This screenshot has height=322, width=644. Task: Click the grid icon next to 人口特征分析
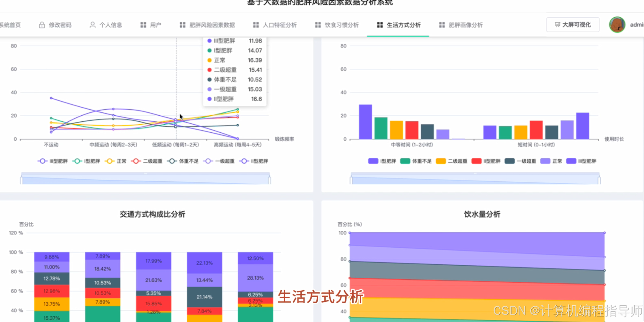[256, 25]
